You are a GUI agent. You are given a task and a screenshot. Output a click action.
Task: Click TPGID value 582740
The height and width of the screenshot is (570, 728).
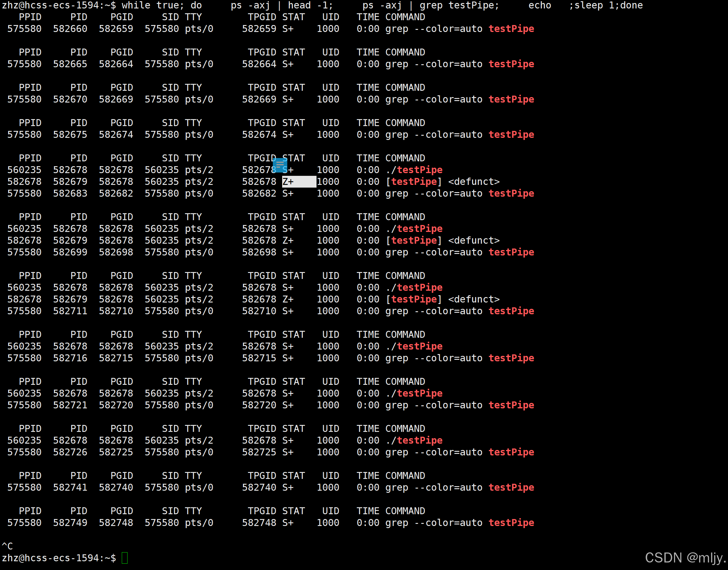tap(259, 488)
